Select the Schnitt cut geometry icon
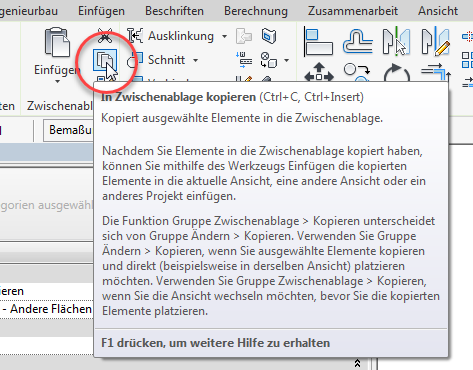473x370 pixels. [x=135, y=60]
